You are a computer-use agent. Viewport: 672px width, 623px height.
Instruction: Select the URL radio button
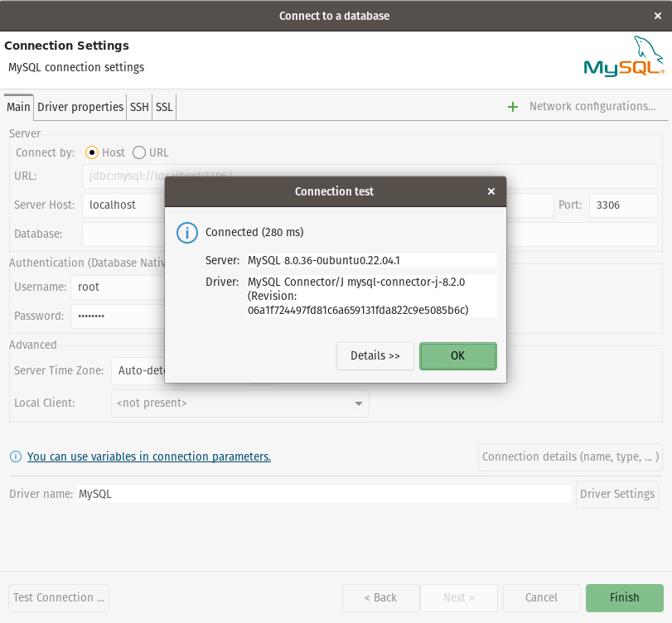pos(139,152)
